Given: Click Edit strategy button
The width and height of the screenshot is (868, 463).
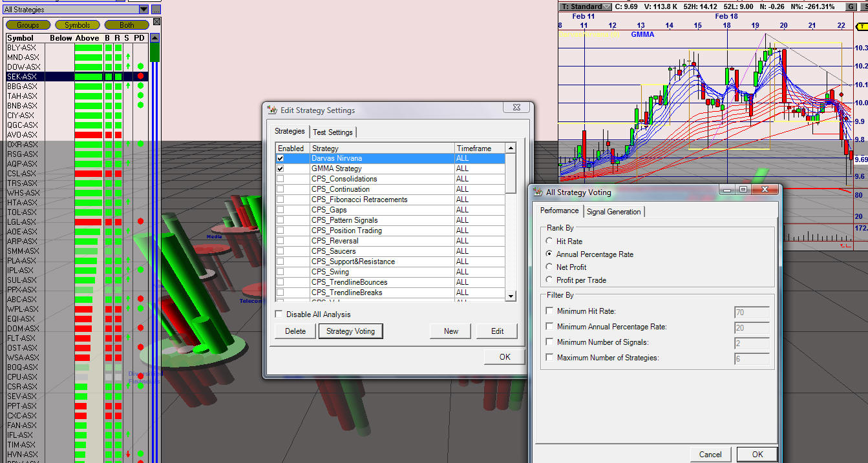Looking at the screenshot, I should [497, 331].
